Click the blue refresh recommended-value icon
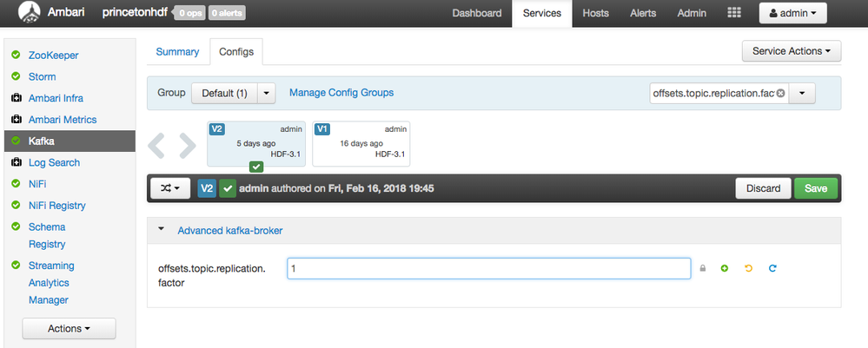 point(772,269)
